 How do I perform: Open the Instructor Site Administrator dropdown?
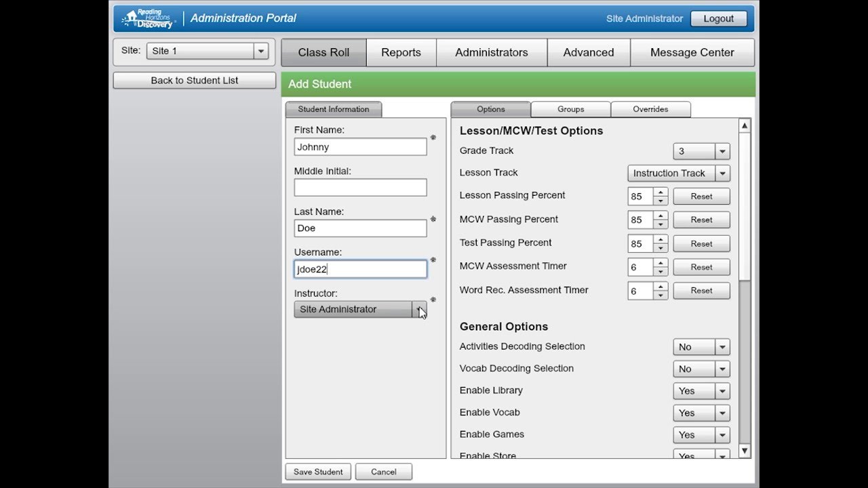[360, 309]
